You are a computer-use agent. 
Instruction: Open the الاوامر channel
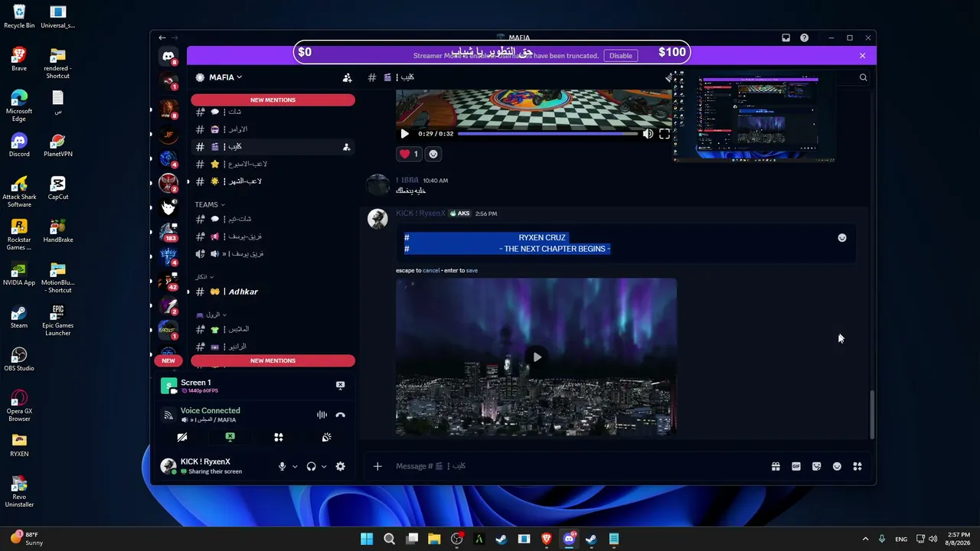tap(273, 129)
